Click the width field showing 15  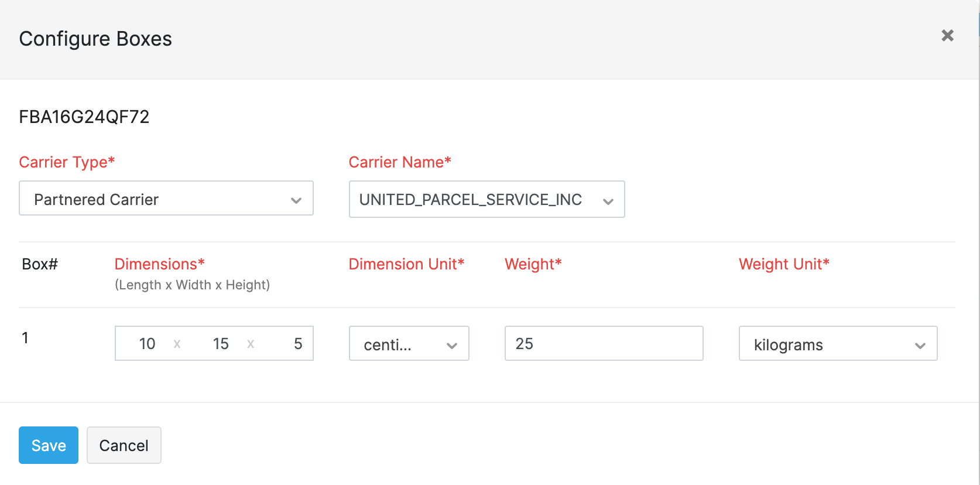[221, 344]
